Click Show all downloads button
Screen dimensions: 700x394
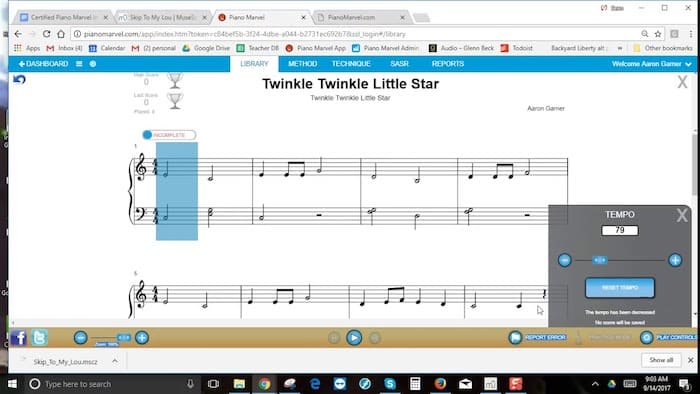pyautogui.click(x=661, y=360)
